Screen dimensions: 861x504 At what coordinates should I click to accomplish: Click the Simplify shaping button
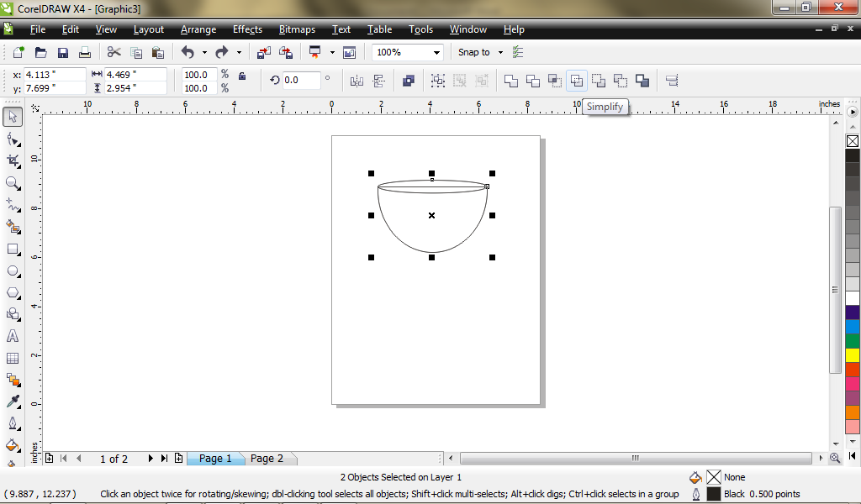coord(577,81)
